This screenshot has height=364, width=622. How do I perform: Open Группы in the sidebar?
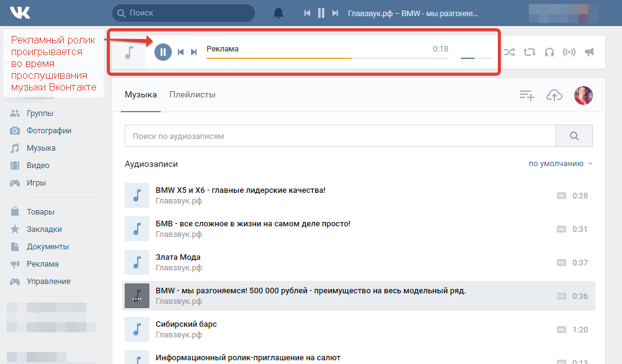pyautogui.click(x=40, y=113)
